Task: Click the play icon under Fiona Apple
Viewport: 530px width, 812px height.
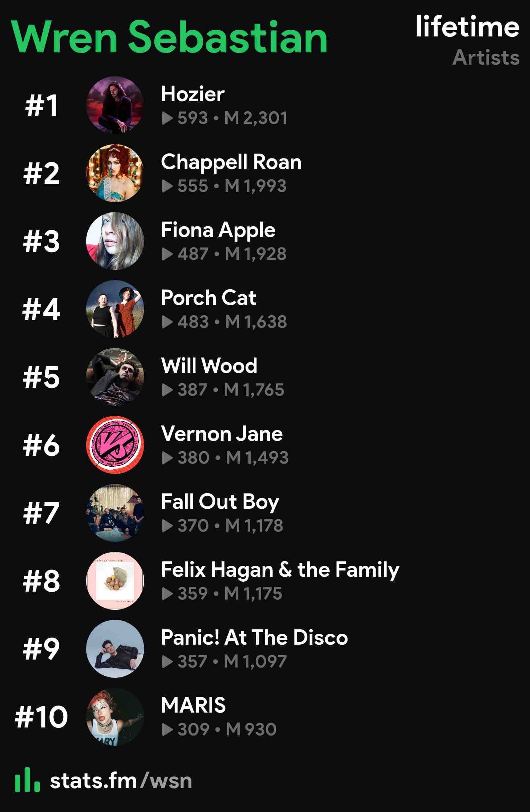Action: click(168, 254)
